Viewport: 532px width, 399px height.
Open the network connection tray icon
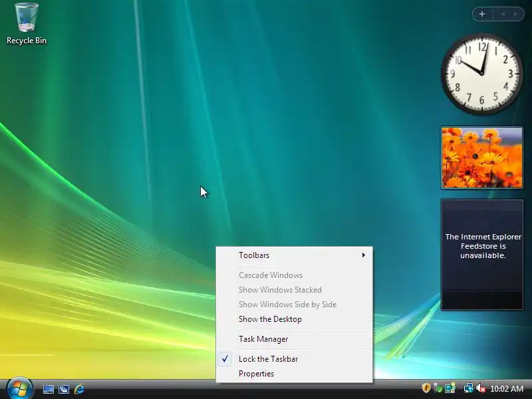pos(468,388)
